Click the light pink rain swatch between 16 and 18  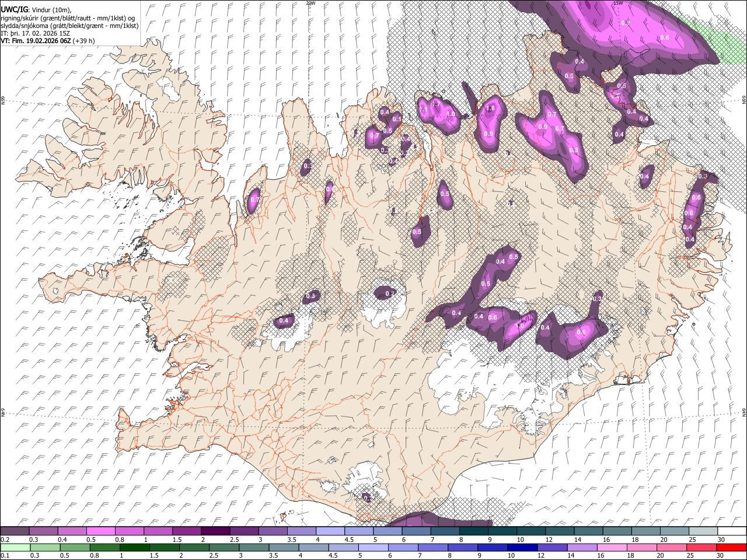(611, 547)
